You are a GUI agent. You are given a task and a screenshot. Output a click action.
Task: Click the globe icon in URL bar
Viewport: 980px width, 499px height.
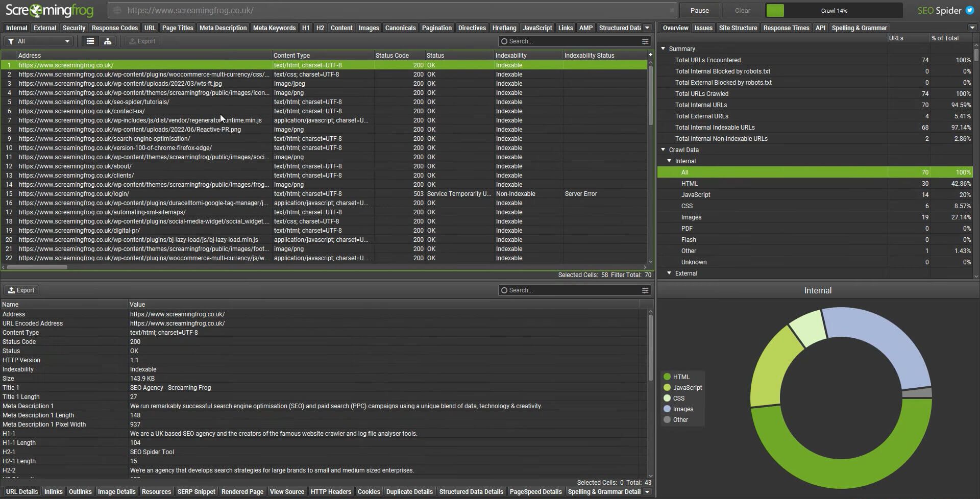117,10
